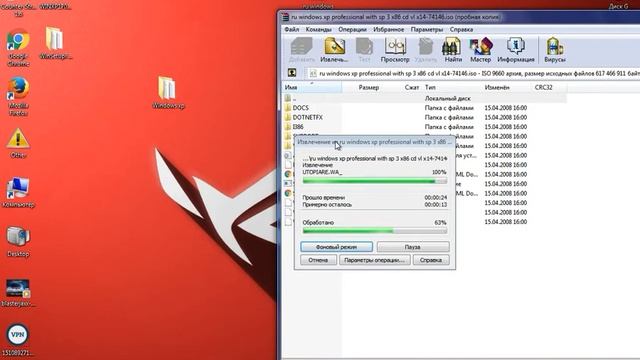Click the current file extraction progress bar
The width and height of the screenshot is (640, 360).
[x=374, y=181]
